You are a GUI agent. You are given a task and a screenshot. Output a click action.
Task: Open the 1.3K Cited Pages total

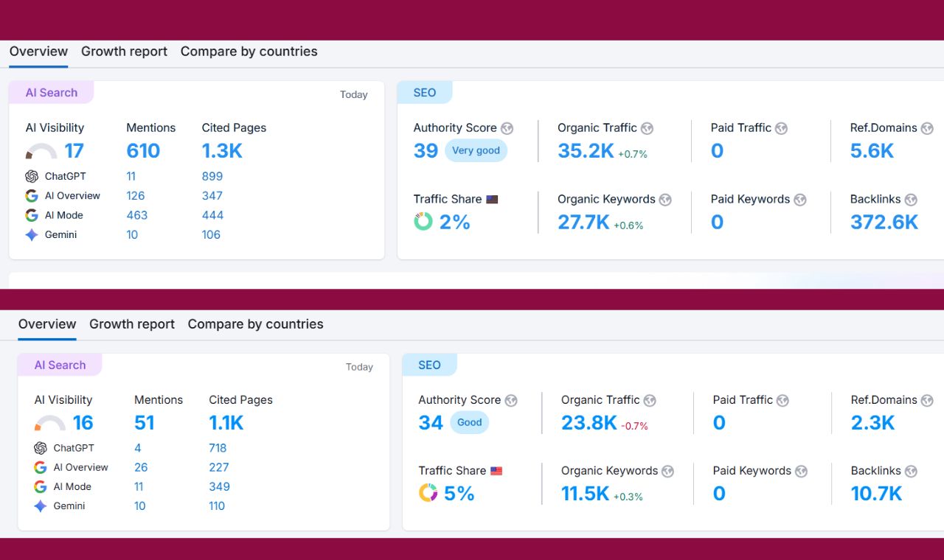point(222,151)
